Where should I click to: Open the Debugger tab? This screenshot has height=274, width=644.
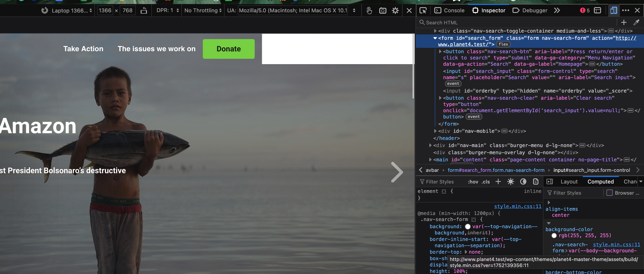(530, 11)
